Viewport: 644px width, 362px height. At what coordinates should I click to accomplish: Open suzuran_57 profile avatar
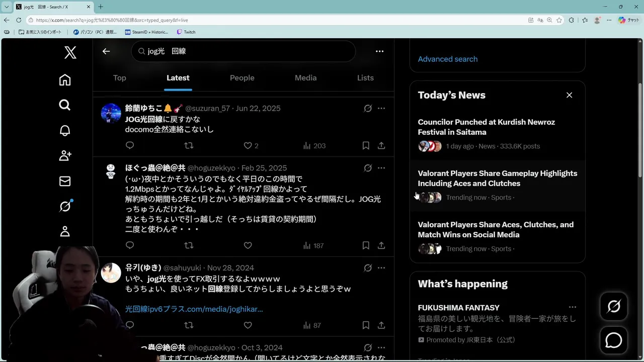111,113
